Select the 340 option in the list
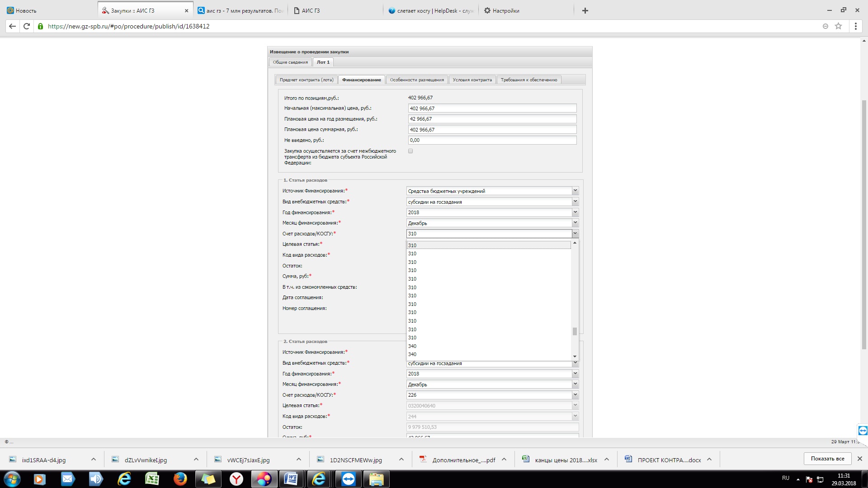 click(412, 346)
